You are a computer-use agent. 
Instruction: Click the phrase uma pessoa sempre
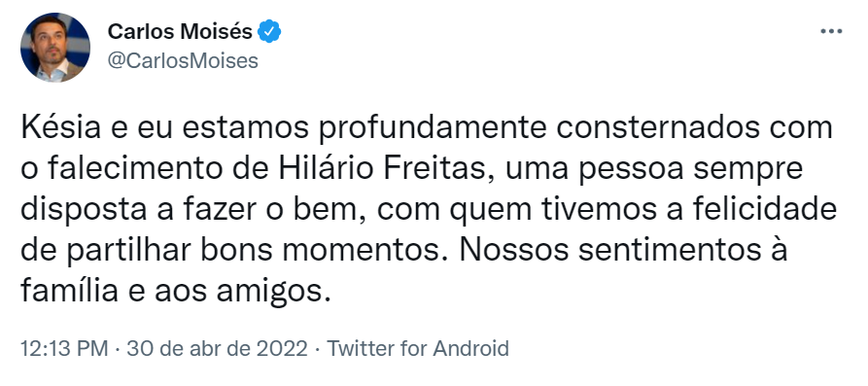(x=646, y=169)
